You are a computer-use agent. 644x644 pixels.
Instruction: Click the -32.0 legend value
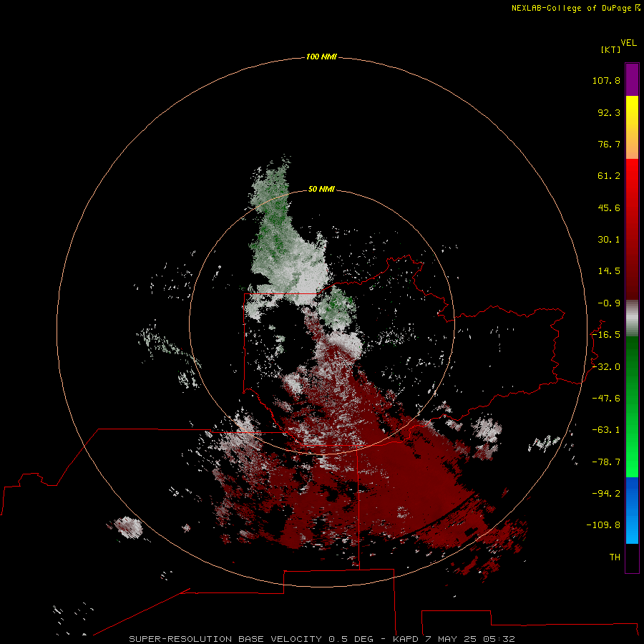tap(606, 367)
